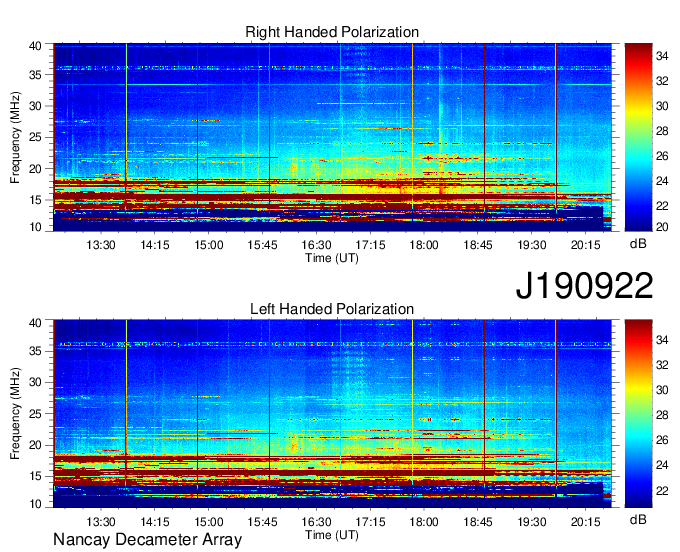Click the 15:45 tick label on the top plot

[262, 245]
